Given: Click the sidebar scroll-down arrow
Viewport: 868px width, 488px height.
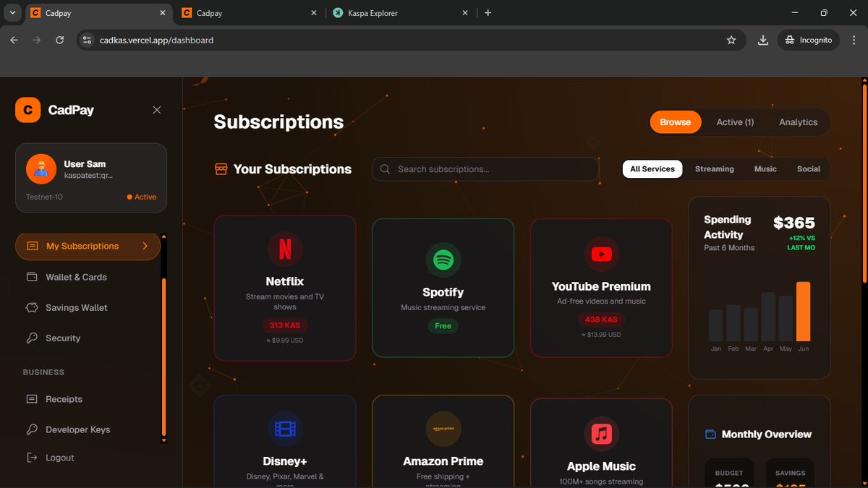Looking at the screenshot, I should click(163, 440).
